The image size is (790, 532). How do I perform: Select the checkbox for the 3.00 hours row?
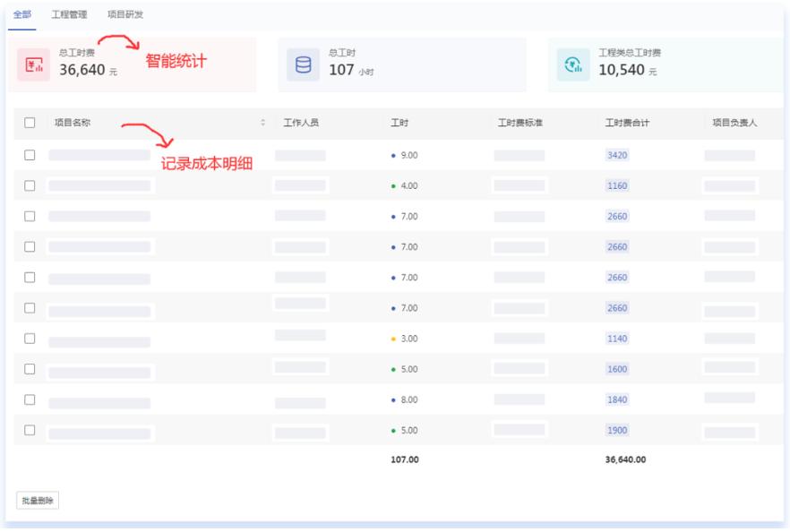point(30,339)
